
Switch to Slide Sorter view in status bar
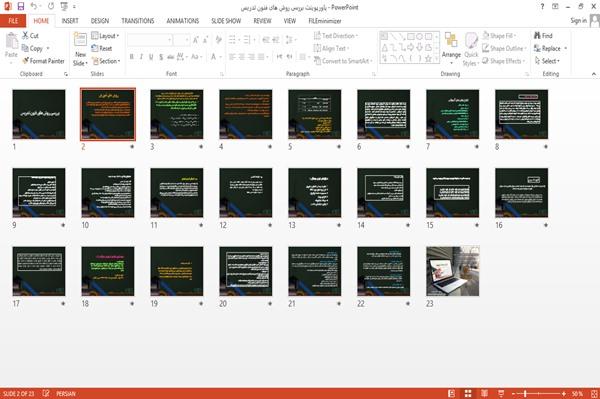coord(468,394)
